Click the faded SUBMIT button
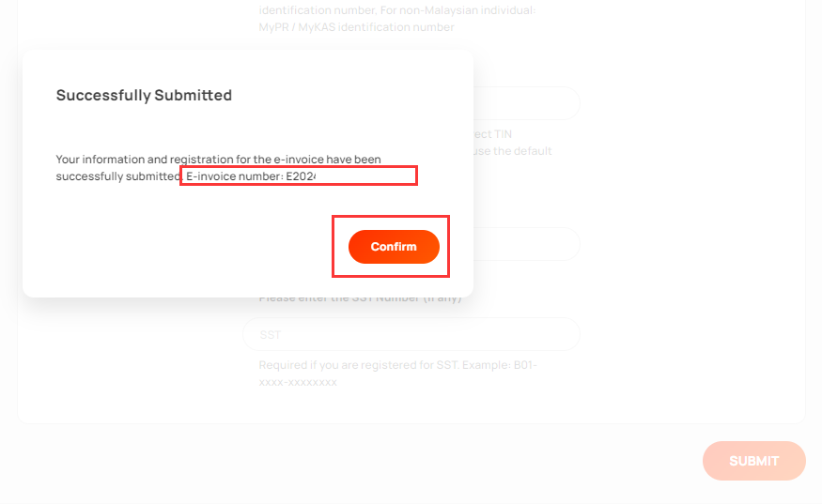This screenshot has height=504, width=822. click(x=753, y=461)
